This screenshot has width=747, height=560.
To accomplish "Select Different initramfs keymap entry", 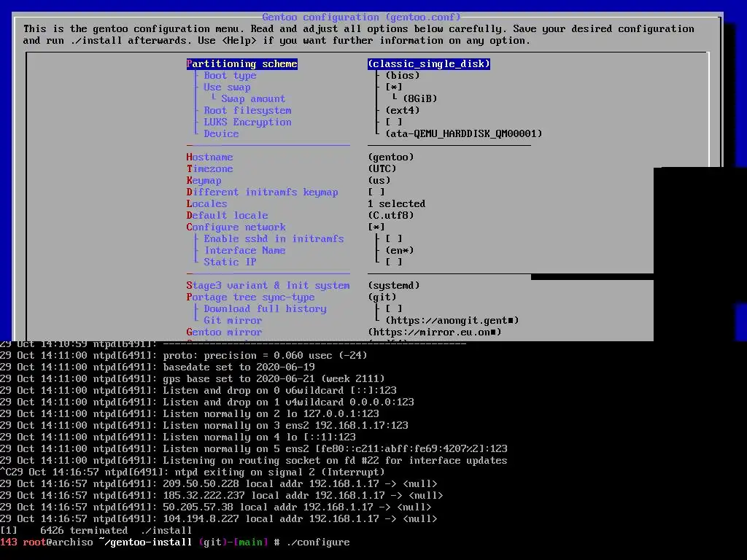I will coord(263,192).
